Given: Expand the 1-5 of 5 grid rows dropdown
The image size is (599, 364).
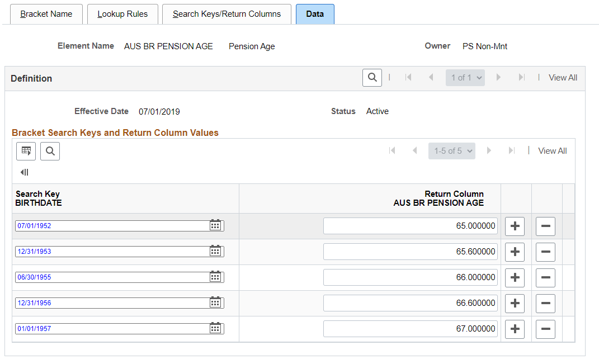Looking at the screenshot, I should pos(452,151).
